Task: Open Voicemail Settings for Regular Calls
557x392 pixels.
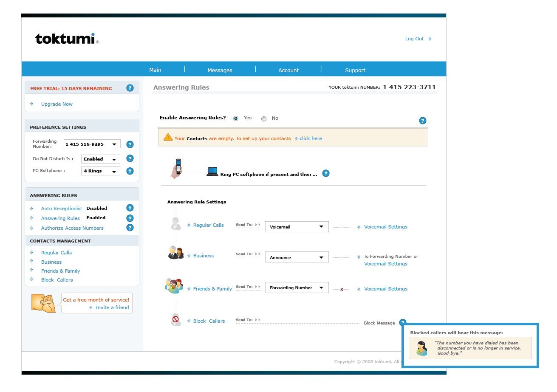Action: 386,227
